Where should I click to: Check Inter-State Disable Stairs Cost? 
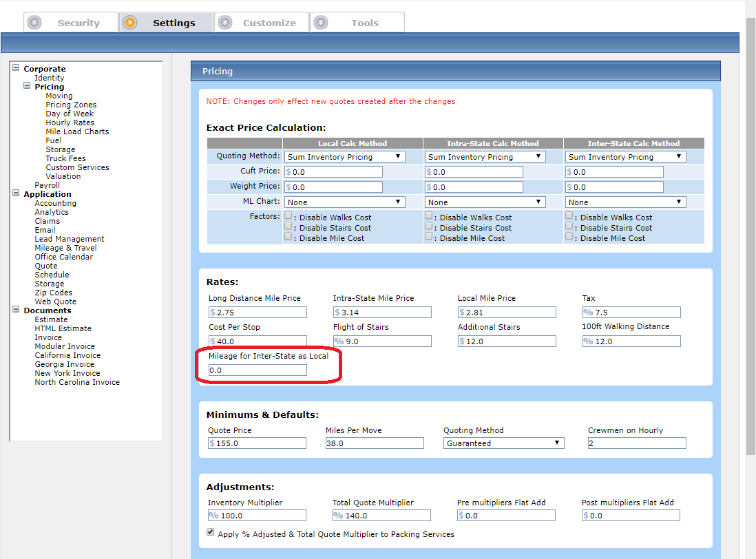(x=569, y=226)
